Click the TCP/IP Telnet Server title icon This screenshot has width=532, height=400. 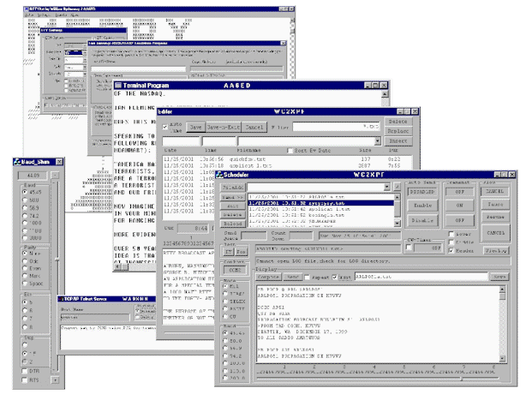pos(61,299)
